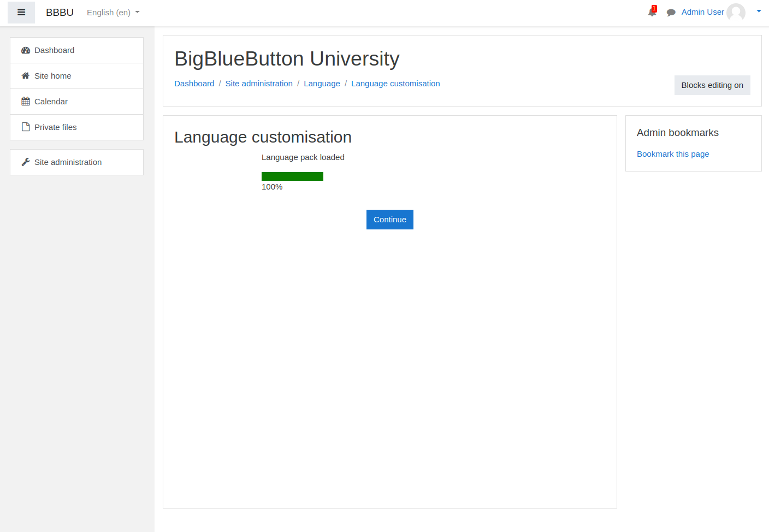Click the Admin User name link

pos(702,12)
